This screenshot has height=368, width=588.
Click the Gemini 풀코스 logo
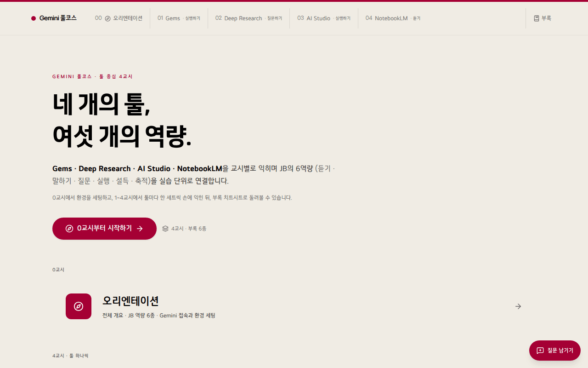point(54,18)
